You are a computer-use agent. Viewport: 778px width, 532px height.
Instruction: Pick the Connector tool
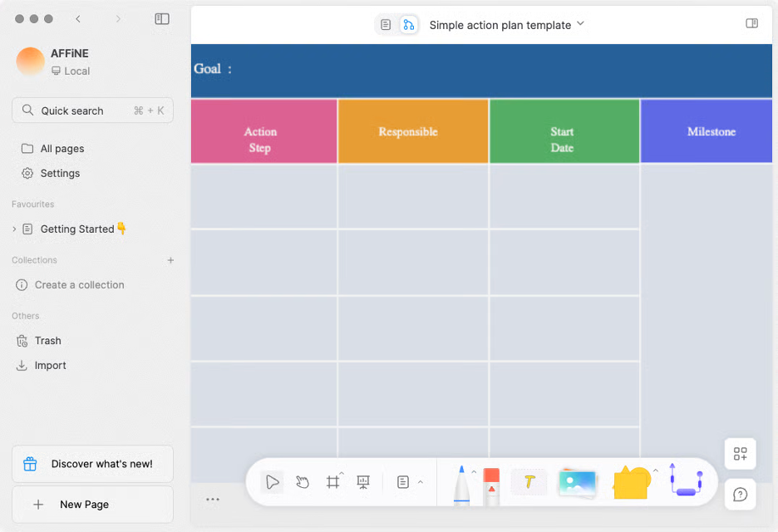(686, 482)
